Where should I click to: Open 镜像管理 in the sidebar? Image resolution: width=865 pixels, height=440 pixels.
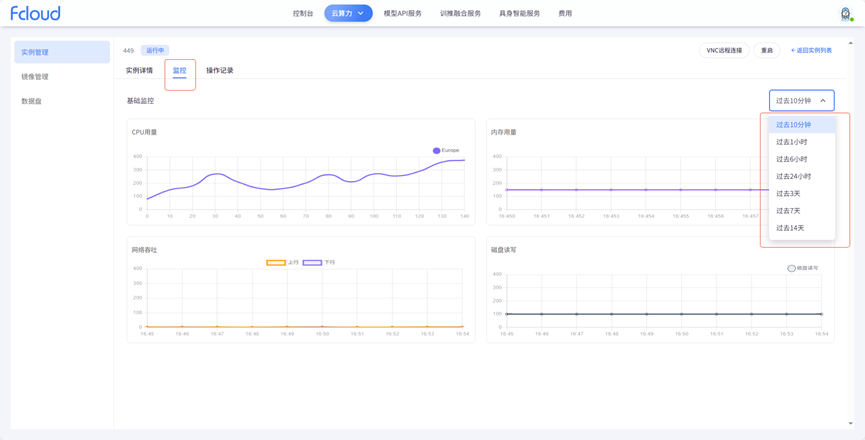[x=35, y=77]
